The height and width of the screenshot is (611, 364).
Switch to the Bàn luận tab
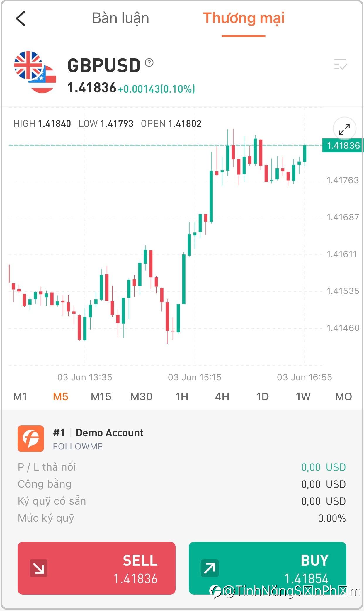pos(121,18)
